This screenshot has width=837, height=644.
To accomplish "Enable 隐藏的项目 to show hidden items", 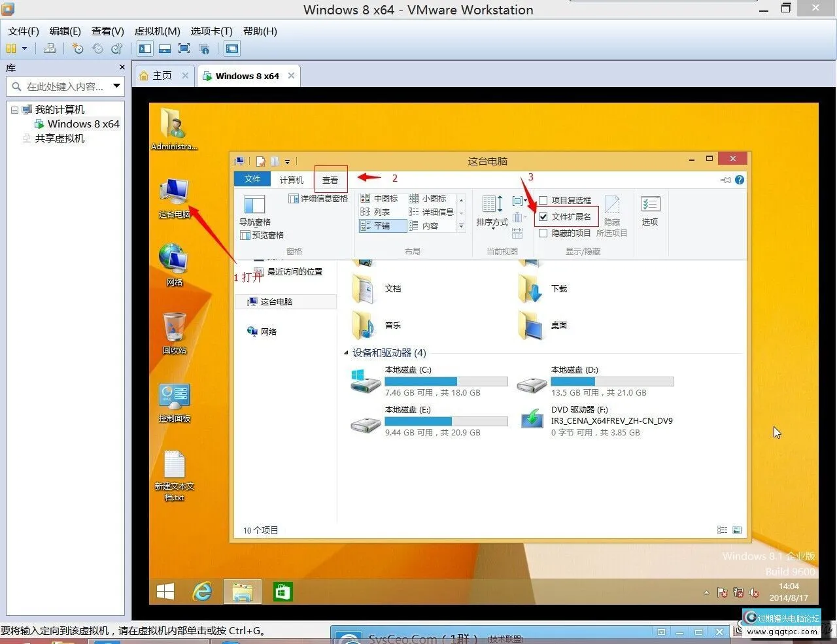I will click(543, 233).
